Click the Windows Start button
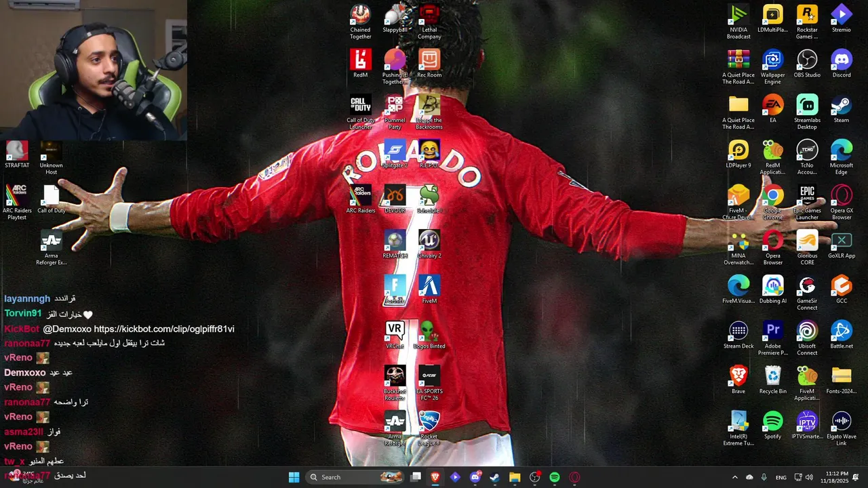 pos(294,477)
